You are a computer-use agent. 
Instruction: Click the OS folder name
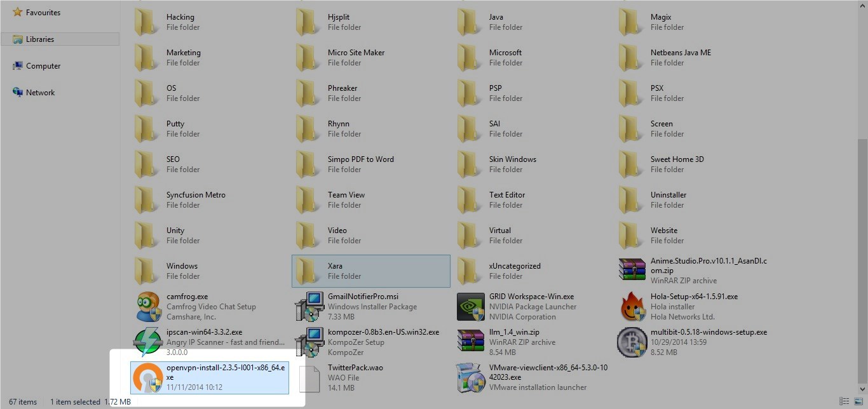tap(171, 88)
